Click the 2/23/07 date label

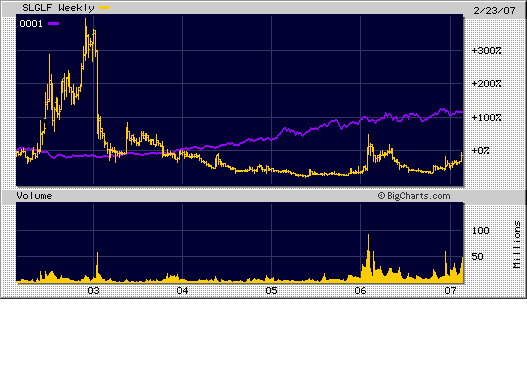coord(494,10)
